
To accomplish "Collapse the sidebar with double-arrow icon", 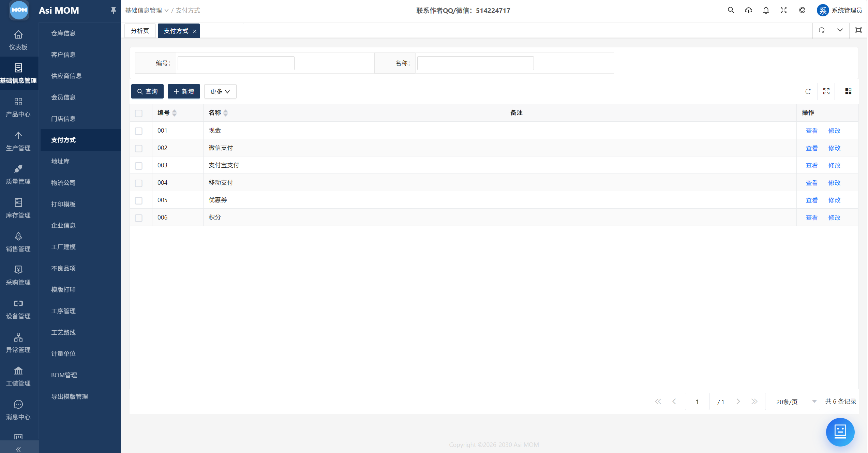I will coord(18,449).
